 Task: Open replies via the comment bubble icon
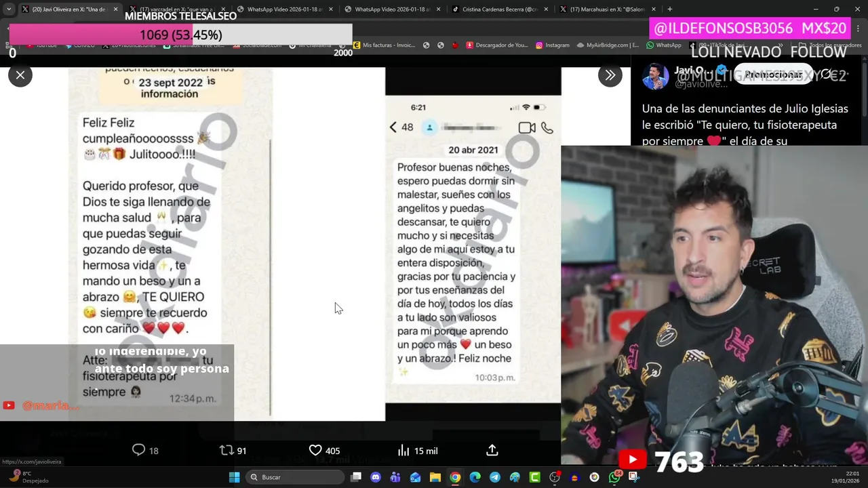click(x=138, y=450)
